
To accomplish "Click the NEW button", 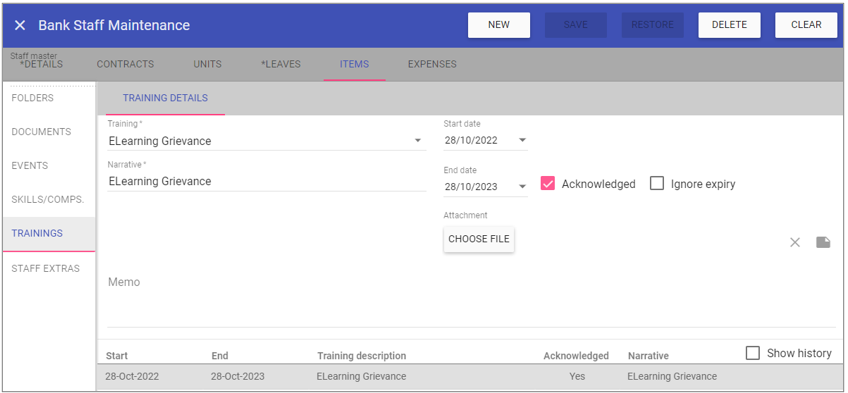I will pos(499,25).
